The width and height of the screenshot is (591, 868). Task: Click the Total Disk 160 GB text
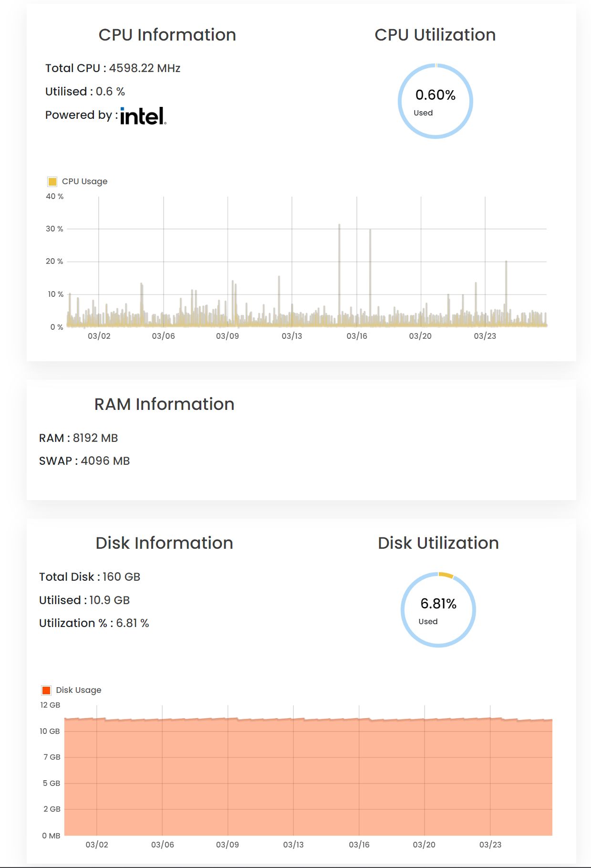(x=90, y=577)
